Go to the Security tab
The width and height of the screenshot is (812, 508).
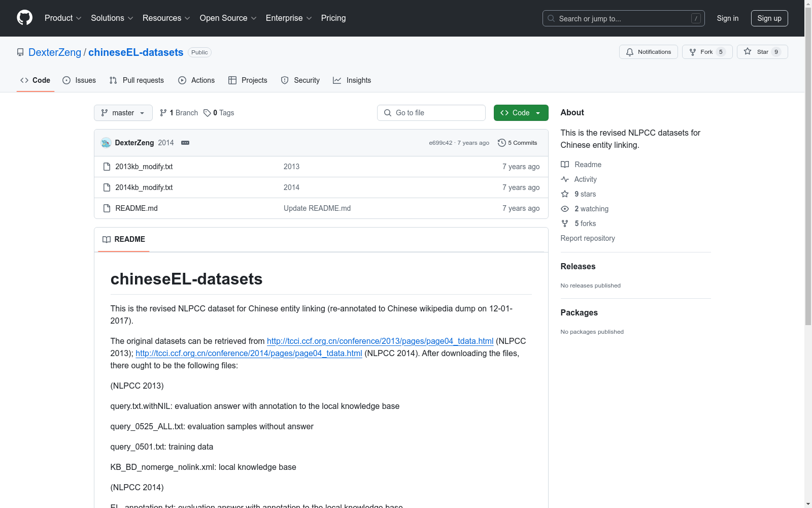point(300,80)
